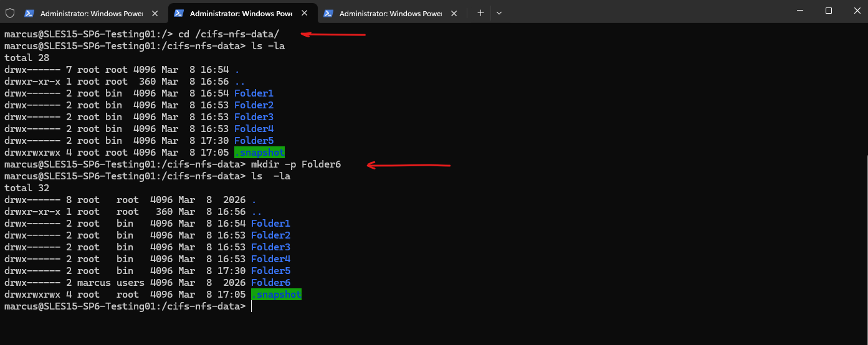
Task: Click the group 'users' in the Folder6 row
Action: coord(130,283)
